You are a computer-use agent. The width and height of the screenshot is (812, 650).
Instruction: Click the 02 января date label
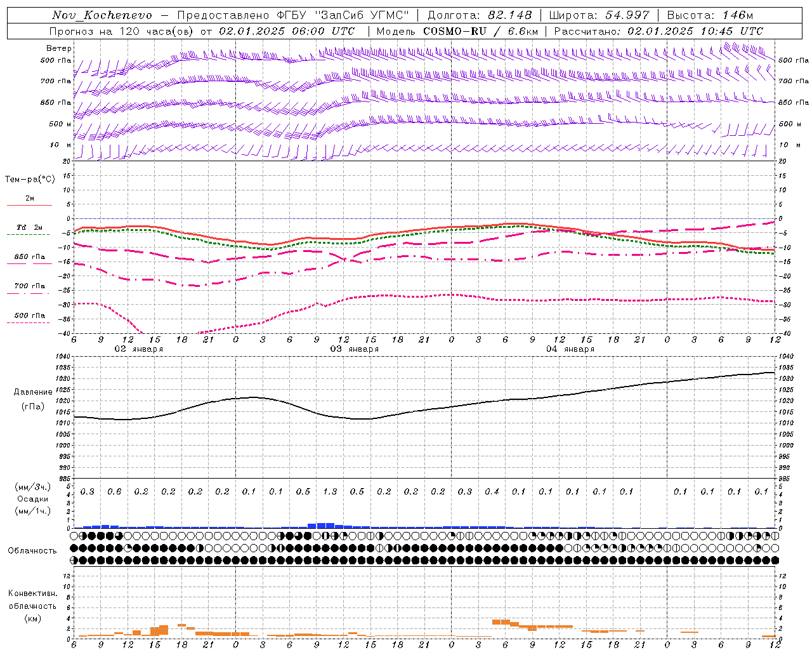[138, 349]
